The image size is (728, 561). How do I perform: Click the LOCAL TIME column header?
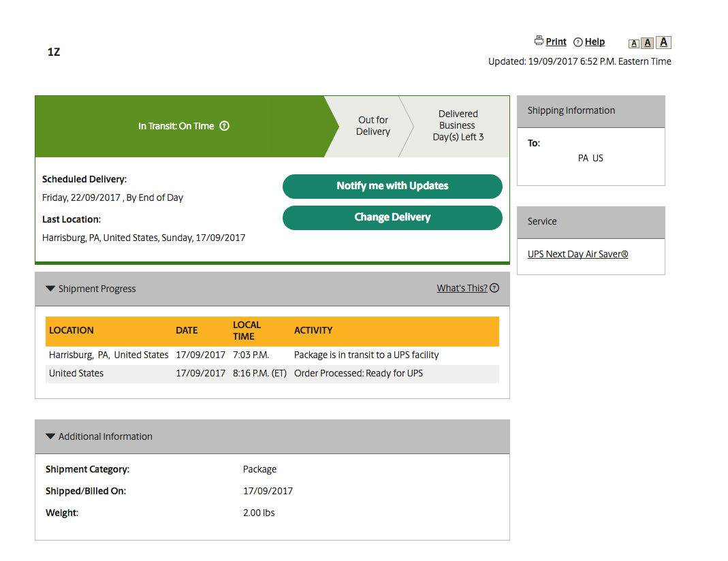click(247, 331)
